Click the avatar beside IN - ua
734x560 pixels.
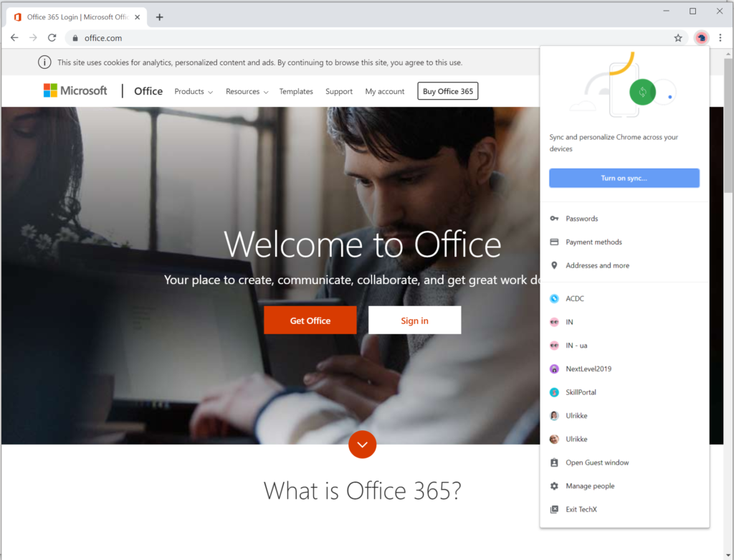tap(554, 346)
